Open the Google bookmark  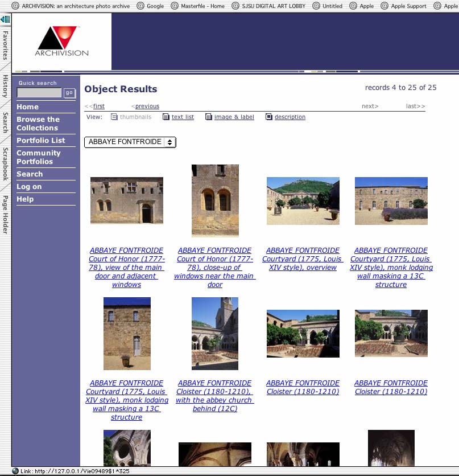tap(150, 6)
